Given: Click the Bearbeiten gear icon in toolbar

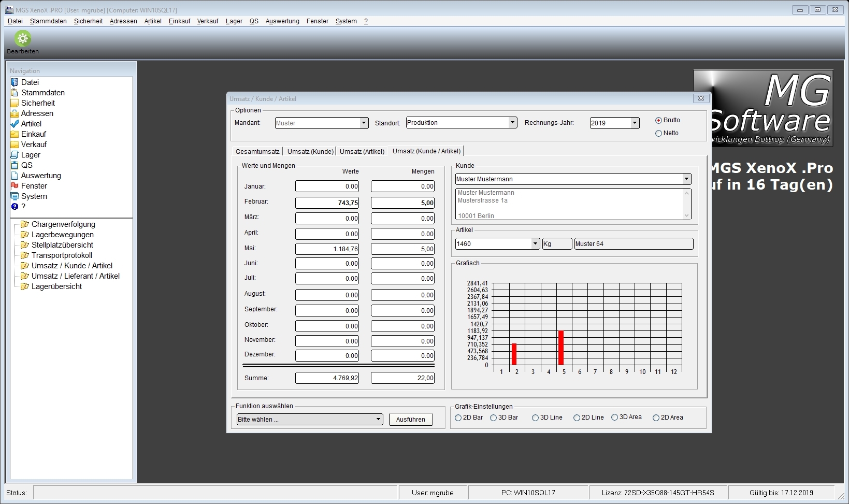Looking at the screenshot, I should 22,39.
